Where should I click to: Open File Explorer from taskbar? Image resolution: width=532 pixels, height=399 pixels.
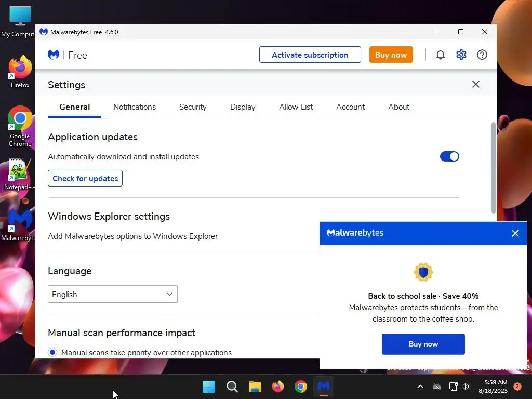[x=255, y=387]
